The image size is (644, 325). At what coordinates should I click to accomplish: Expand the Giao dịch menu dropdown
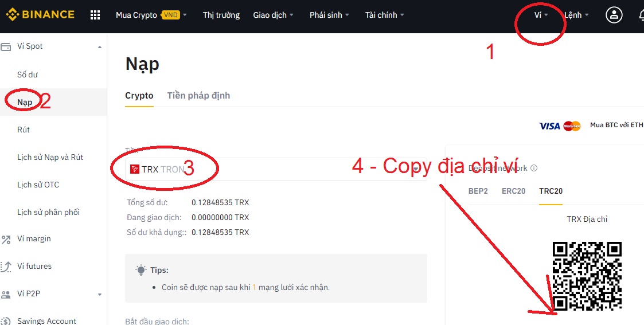(292, 15)
